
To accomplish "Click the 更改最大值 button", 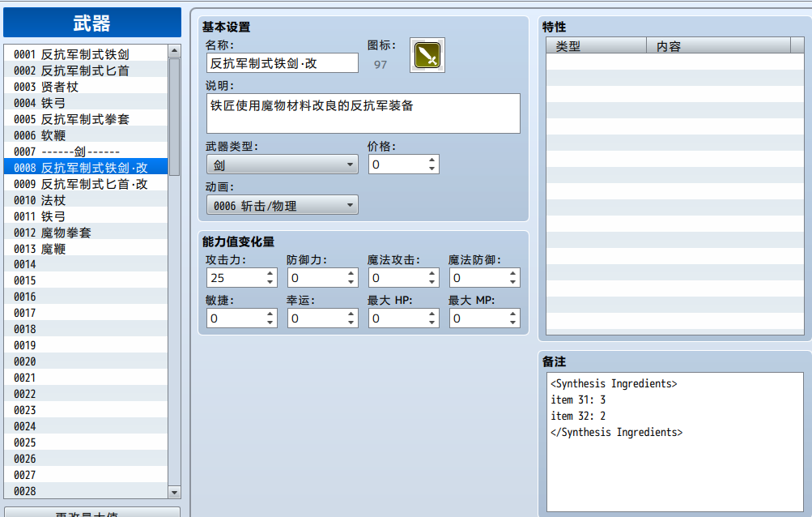I will [x=92, y=512].
